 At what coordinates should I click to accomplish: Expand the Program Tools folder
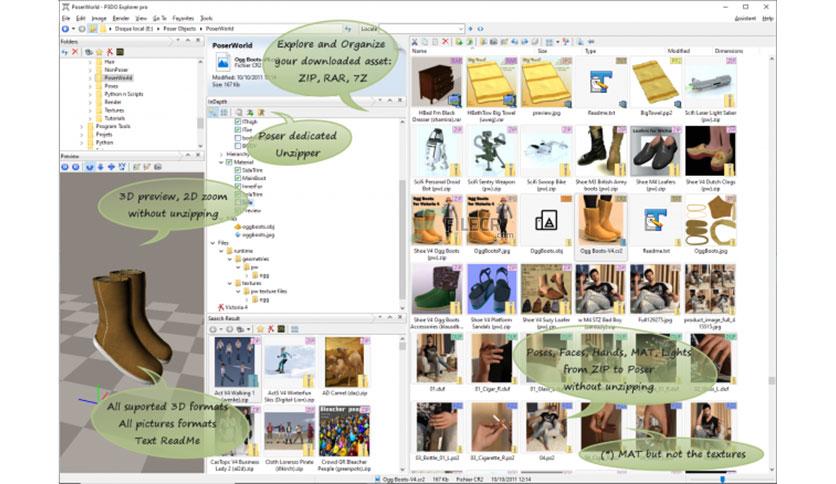pyautogui.click(x=82, y=126)
